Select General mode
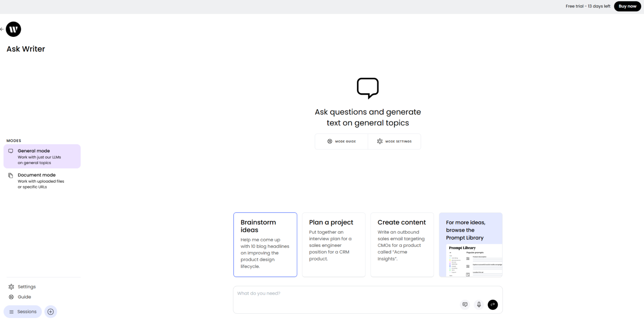Viewport: 644px width, 320px height. click(x=42, y=156)
